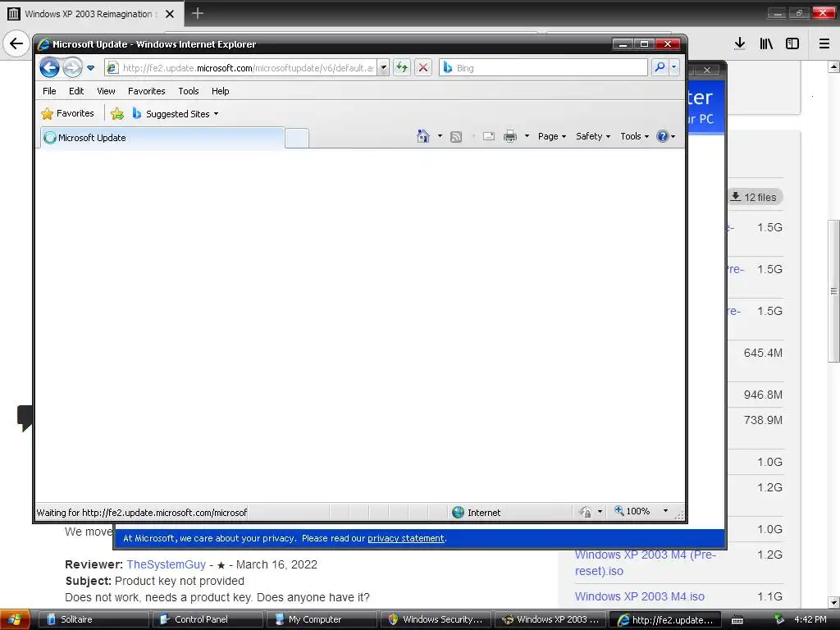This screenshot has height=630, width=840.
Task: Open the Tools command bar menu
Action: pyautogui.click(x=634, y=136)
